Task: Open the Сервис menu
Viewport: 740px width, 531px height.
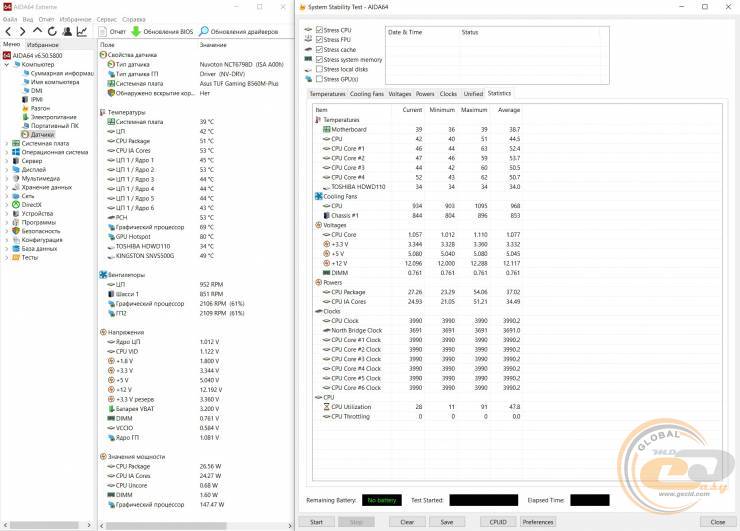Action: coord(107,19)
